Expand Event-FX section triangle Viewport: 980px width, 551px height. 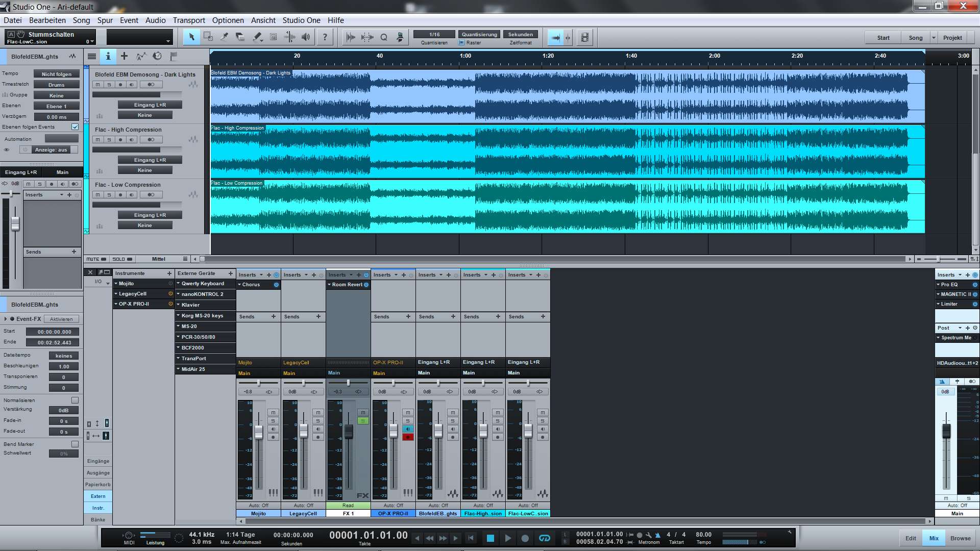click(6, 319)
